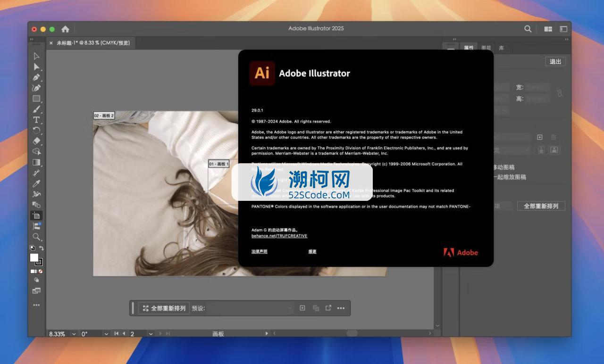The height and width of the screenshot is (364, 604).
Task: Select the Direct Selection tool
Action: tap(36, 66)
